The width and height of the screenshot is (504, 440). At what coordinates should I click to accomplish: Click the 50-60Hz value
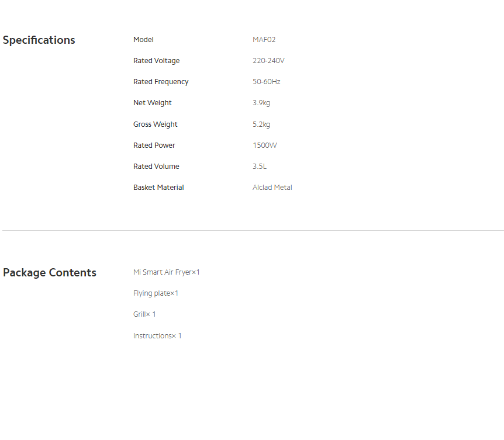(266, 82)
